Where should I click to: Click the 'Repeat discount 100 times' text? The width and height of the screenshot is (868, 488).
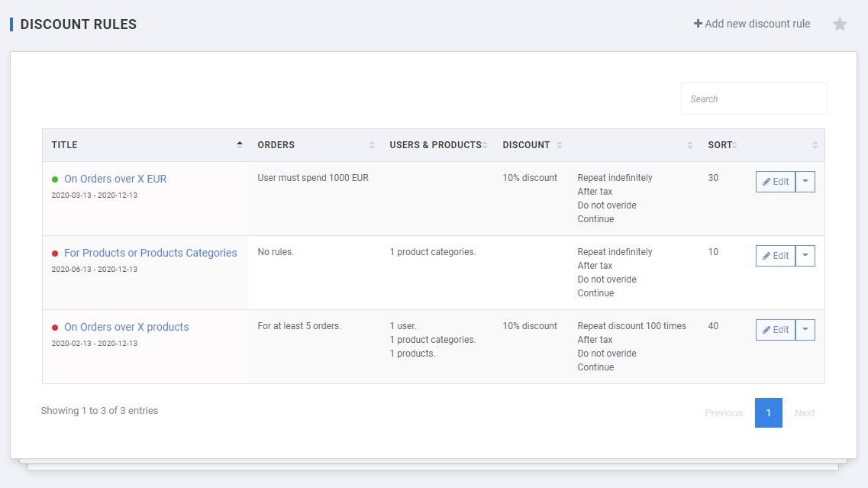pos(631,326)
